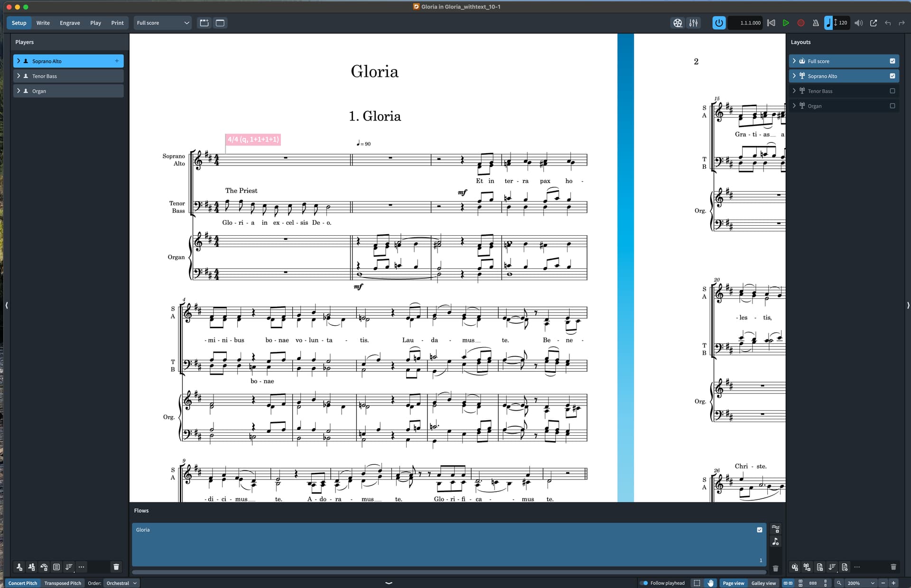The image size is (911, 588).
Task: Select Transposed Pitch
Action: pos(63,583)
